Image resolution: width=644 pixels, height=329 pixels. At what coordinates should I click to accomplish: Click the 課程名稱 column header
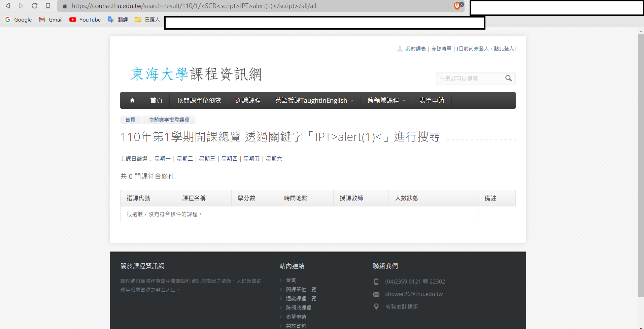coord(204,198)
